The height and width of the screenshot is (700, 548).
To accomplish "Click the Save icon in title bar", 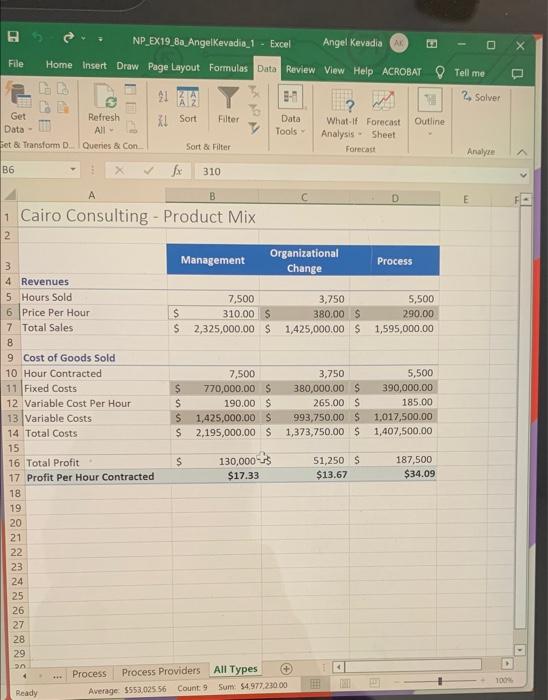I will 13,37.
